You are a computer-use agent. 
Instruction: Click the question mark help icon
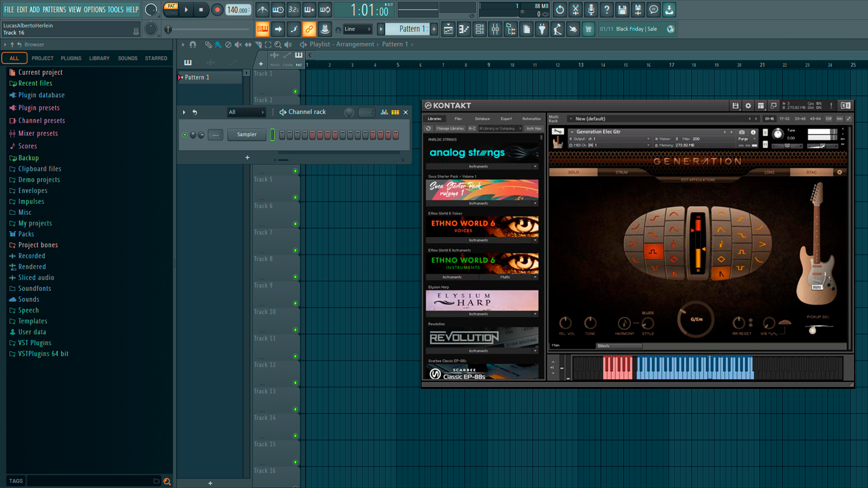click(607, 10)
